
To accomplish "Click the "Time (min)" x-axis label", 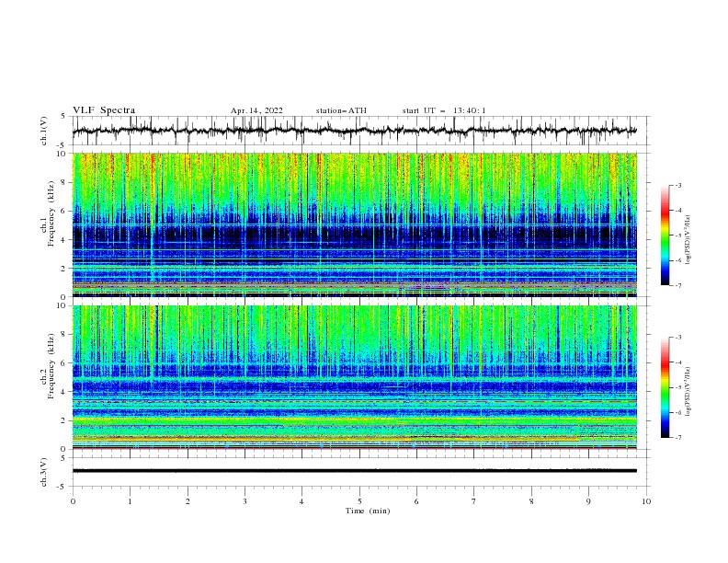I will (368, 511).
